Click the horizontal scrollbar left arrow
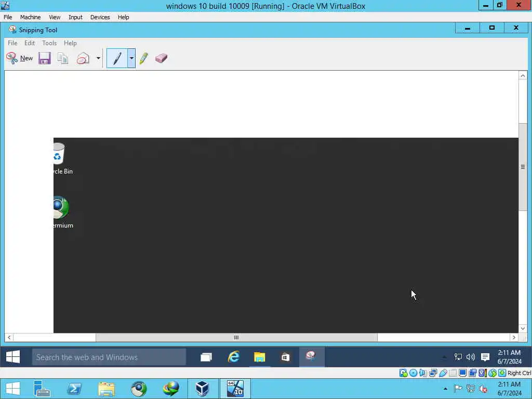 pyautogui.click(x=9, y=337)
